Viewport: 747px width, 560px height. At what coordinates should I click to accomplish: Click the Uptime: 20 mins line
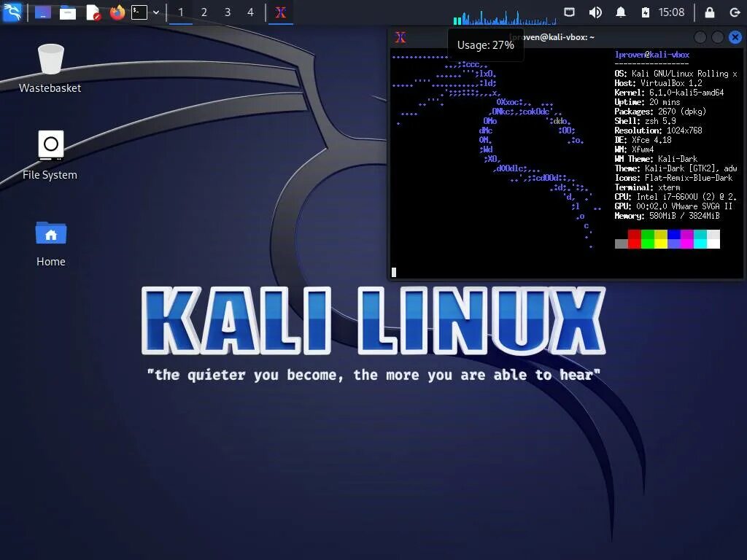[x=647, y=102]
